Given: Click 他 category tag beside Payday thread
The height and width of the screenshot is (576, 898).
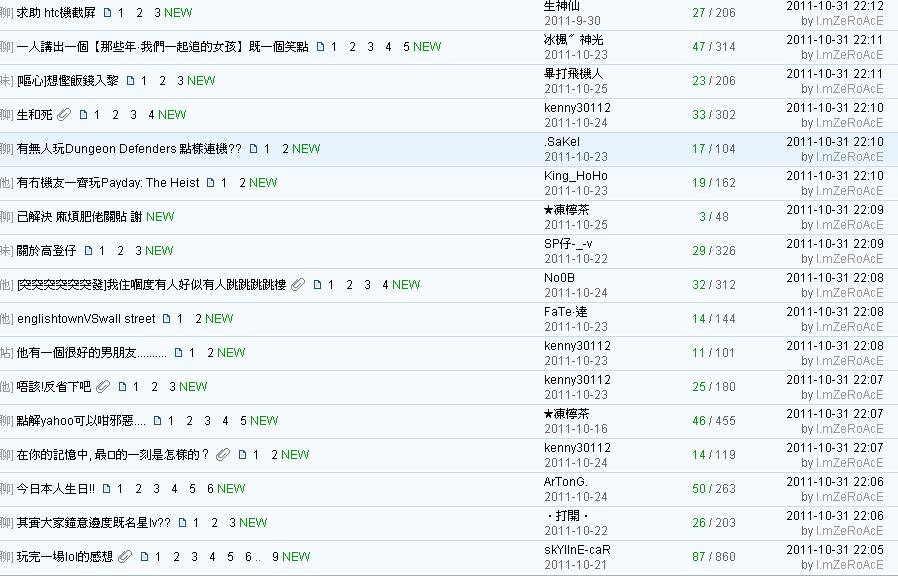Looking at the screenshot, I should tap(6, 183).
